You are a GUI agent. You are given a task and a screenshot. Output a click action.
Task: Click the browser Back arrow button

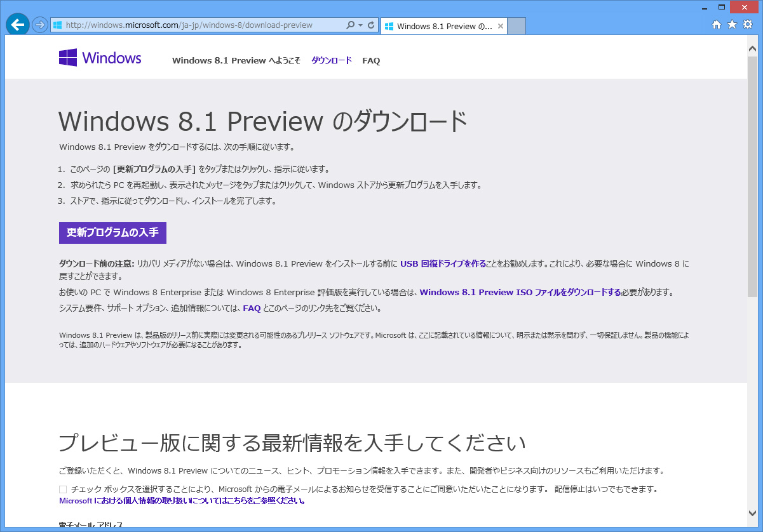coord(18,25)
